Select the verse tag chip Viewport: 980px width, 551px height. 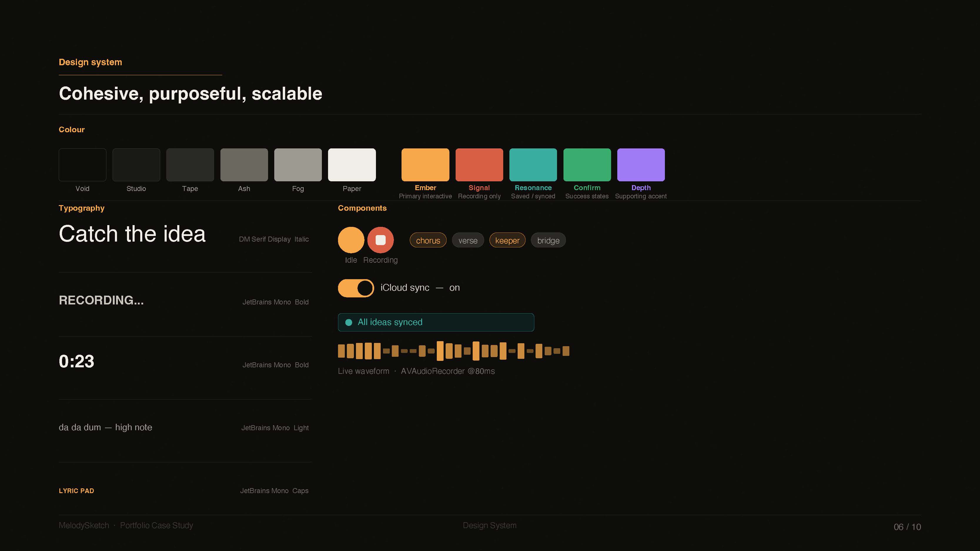468,240
